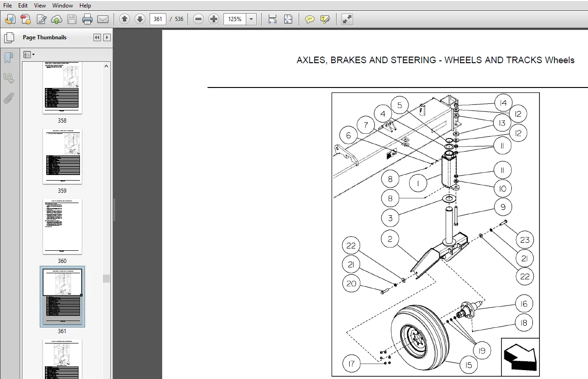Click the Edit document toolbar icon
This screenshot has height=379, width=588.
click(x=41, y=19)
